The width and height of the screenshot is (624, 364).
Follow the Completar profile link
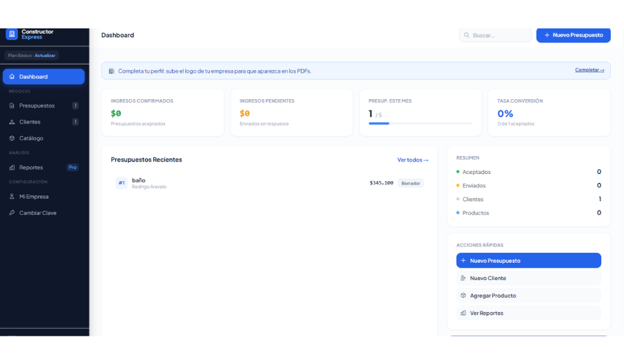(589, 70)
